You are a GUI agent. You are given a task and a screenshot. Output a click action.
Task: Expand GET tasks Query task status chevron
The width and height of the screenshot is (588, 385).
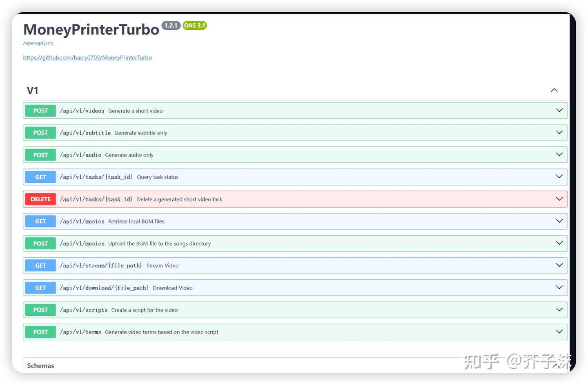pyautogui.click(x=559, y=177)
